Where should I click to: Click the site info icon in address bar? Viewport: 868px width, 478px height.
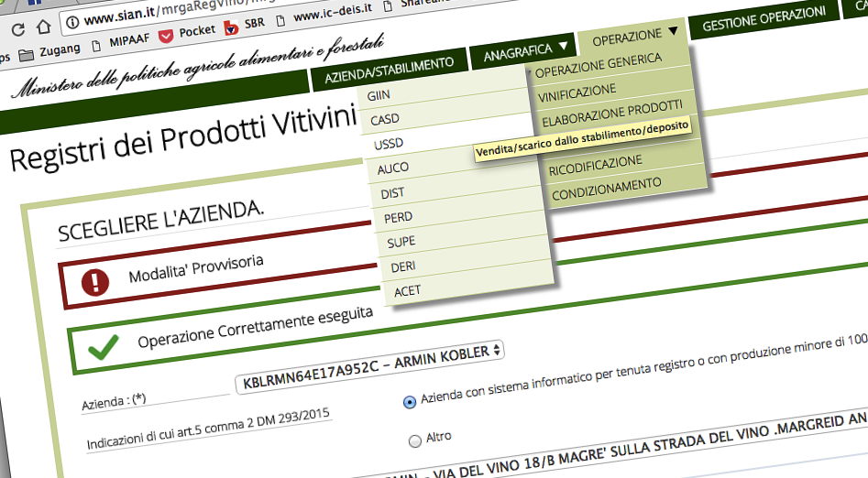tap(71, 21)
